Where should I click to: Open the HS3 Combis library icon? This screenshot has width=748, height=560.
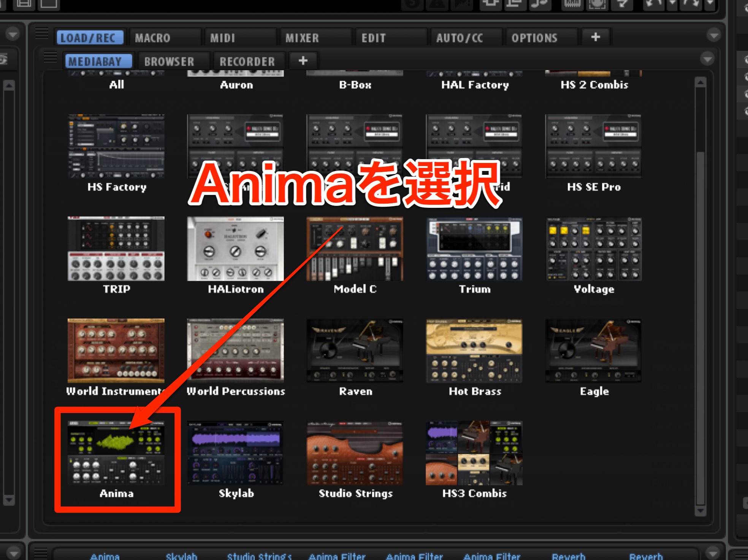click(x=474, y=452)
